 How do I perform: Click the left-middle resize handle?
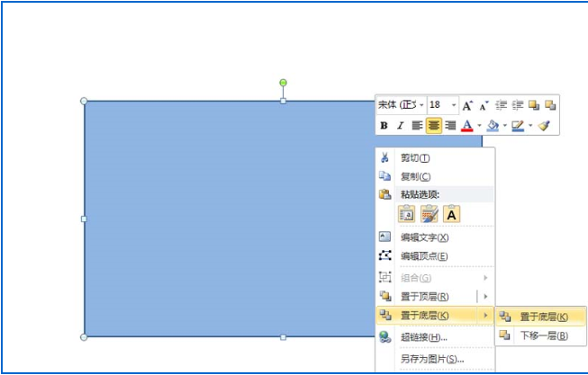coord(84,219)
